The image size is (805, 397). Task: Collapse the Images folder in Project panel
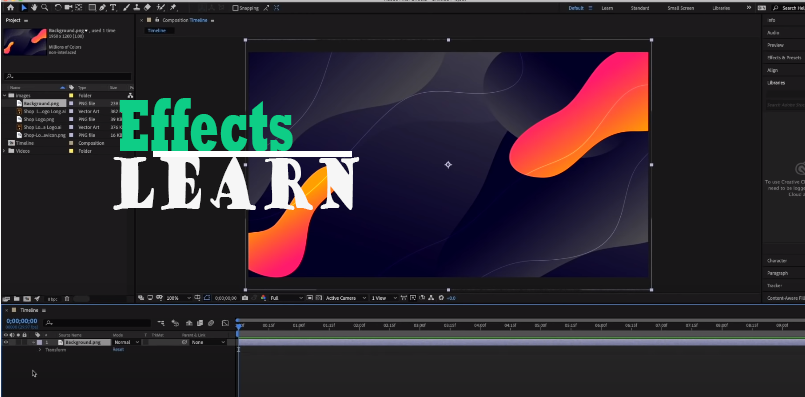[5, 96]
